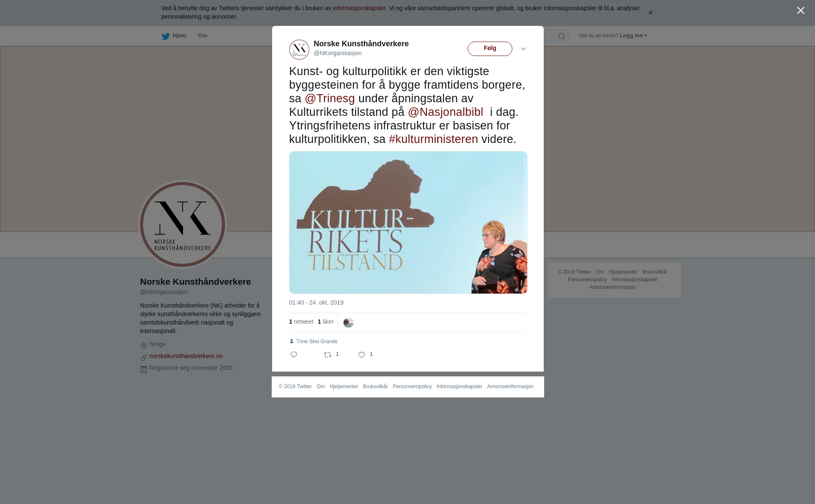815x504 pixels.
Task: Click the reply speech bubble icon
Action: (x=294, y=355)
